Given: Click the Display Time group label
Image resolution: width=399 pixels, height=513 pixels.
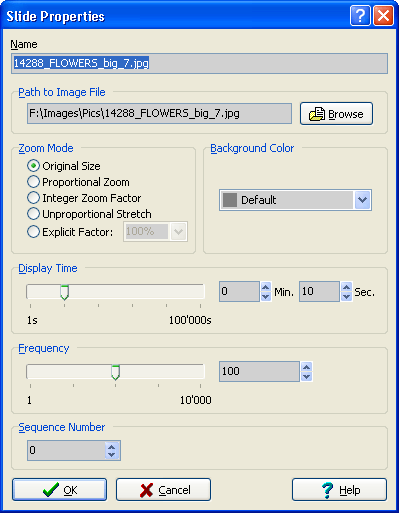Looking at the screenshot, I should point(48,268).
